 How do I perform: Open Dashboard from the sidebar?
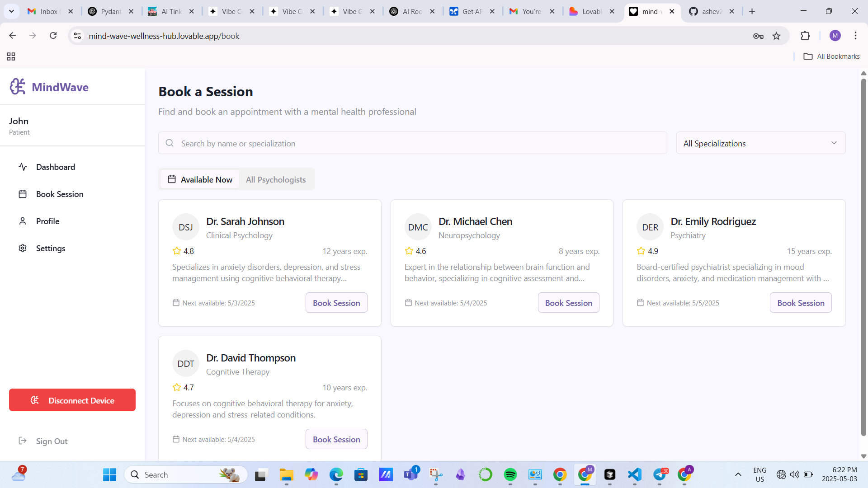[x=55, y=167]
